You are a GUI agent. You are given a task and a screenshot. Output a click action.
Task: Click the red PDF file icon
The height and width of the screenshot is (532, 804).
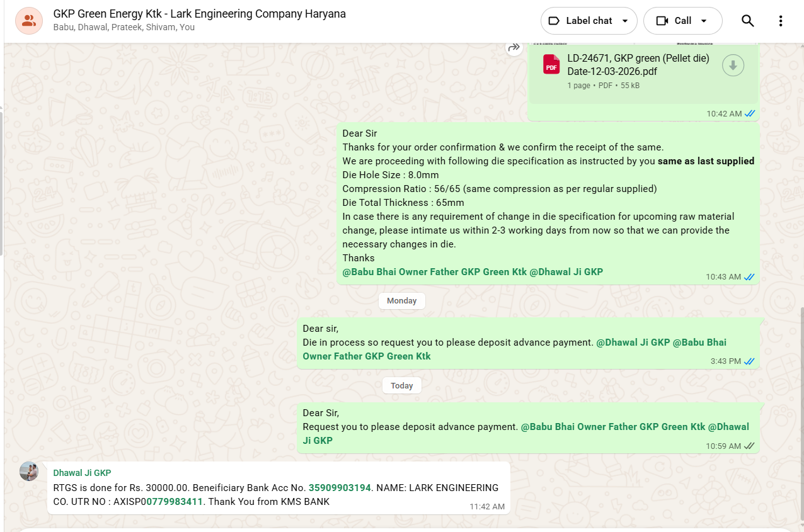tap(551, 64)
